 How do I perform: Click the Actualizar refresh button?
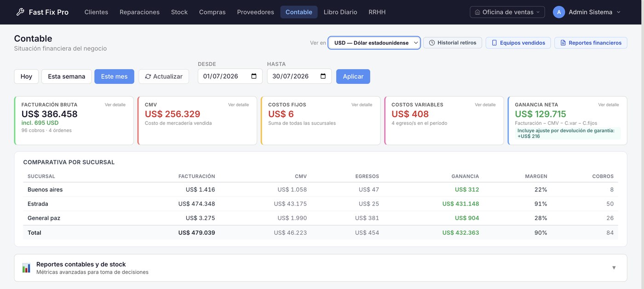[164, 76]
